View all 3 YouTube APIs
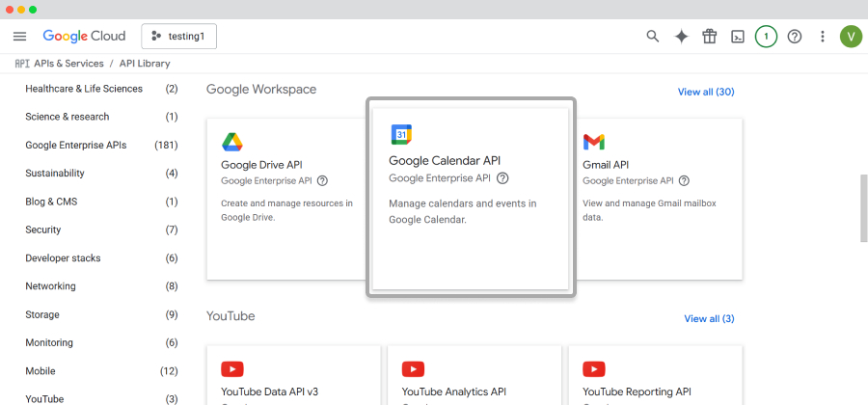This screenshot has width=868, height=405. (709, 318)
